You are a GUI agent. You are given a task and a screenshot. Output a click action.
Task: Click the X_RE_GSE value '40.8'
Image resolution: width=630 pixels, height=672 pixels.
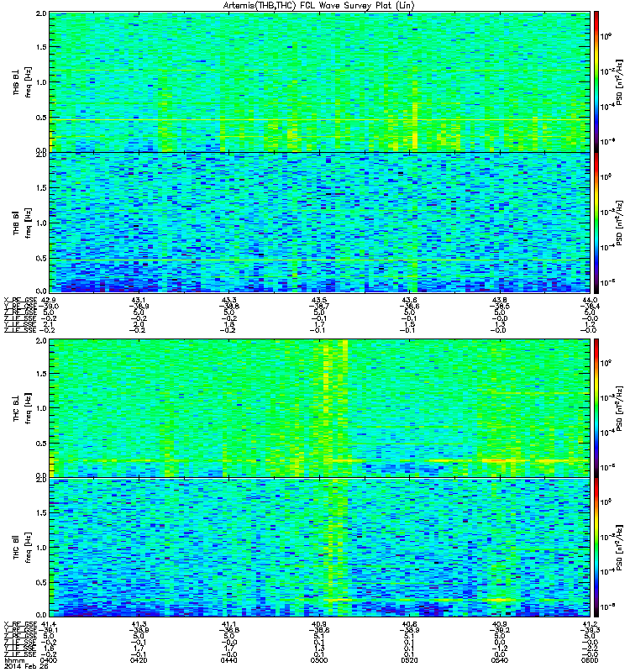tap(410, 624)
